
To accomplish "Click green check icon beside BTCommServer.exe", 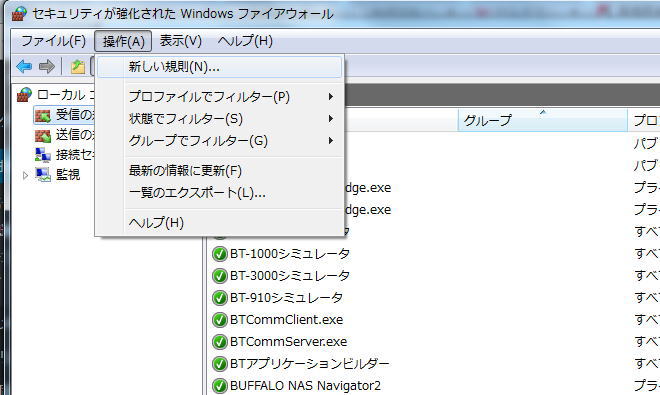I will 220,342.
